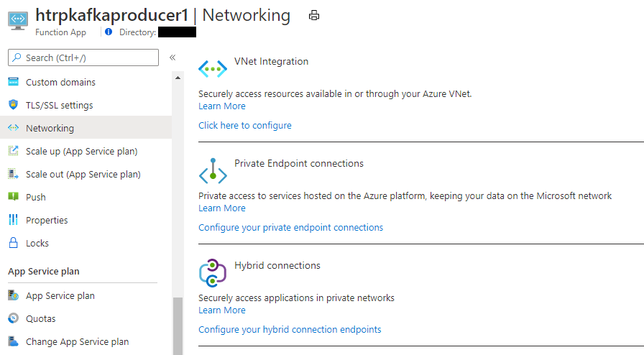Viewport: 644px width, 355px height.
Task: Open Properties from the sidebar
Action: click(x=47, y=220)
